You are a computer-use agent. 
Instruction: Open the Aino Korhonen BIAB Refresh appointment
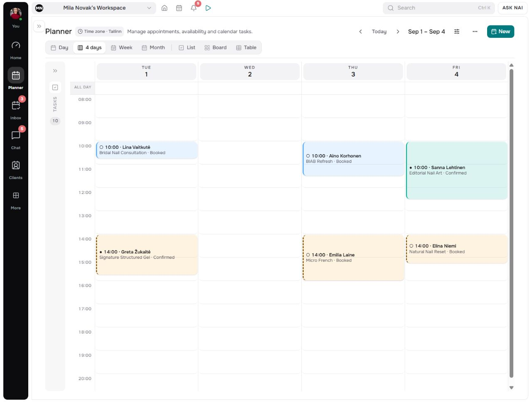353,159
